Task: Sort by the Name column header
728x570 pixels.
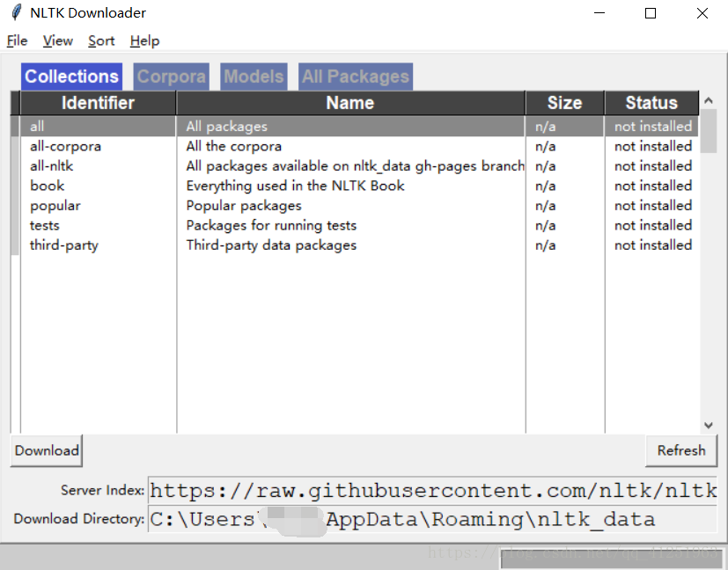Action: 350,103
